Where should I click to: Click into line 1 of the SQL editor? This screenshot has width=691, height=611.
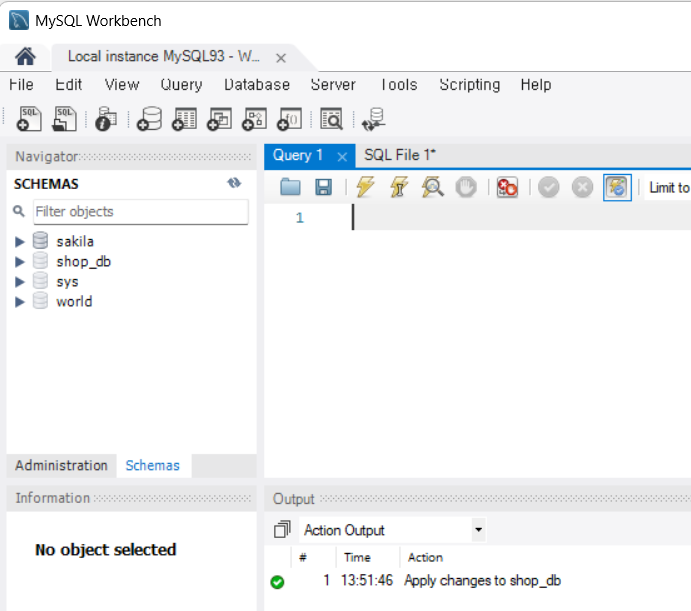tap(520, 217)
